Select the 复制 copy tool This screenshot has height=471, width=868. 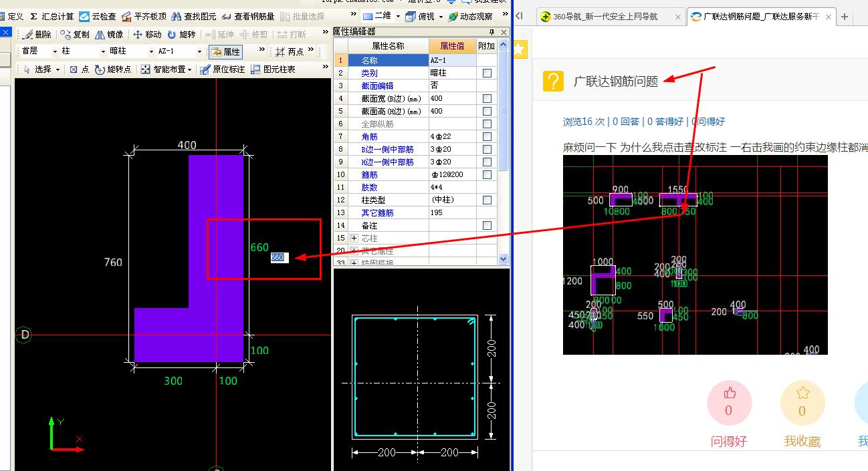click(x=74, y=34)
